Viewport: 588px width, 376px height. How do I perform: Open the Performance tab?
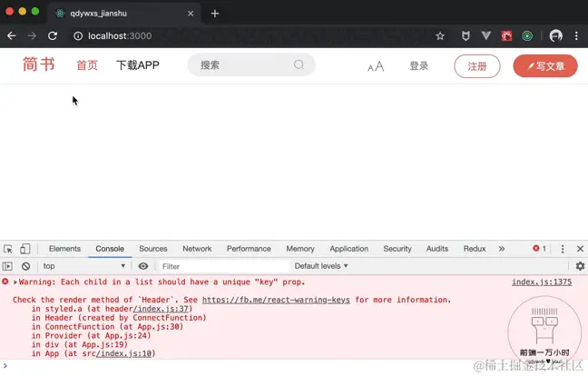tap(249, 249)
